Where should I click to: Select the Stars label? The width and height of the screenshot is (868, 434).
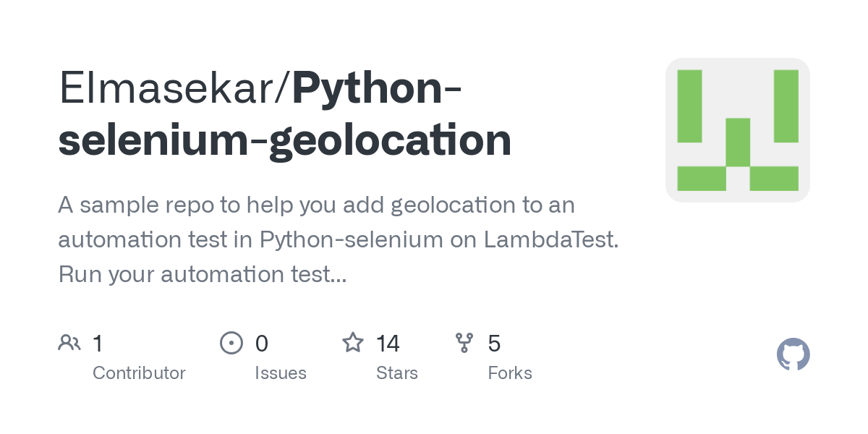pos(397,373)
